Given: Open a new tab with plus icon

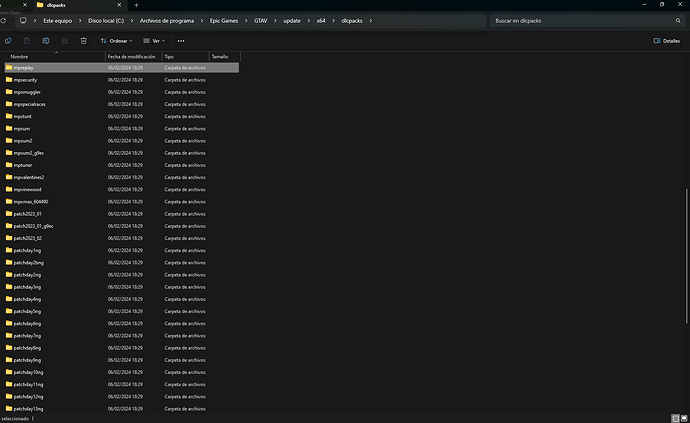Looking at the screenshot, I should (x=137, y=6).
